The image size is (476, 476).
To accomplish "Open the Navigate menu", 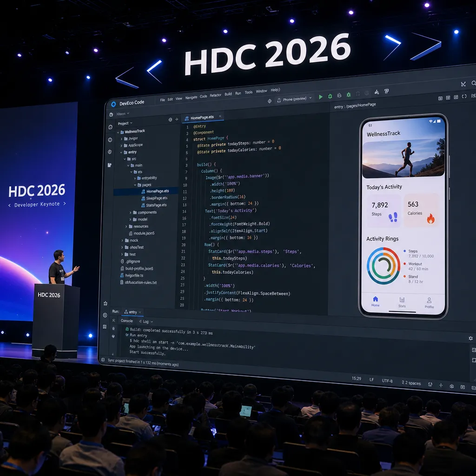I will click(191, 98).
